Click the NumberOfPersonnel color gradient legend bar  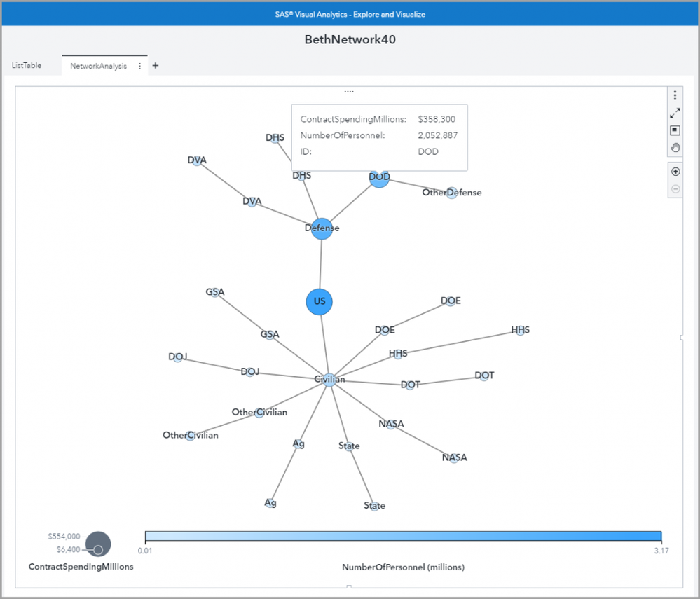point(403,536)
